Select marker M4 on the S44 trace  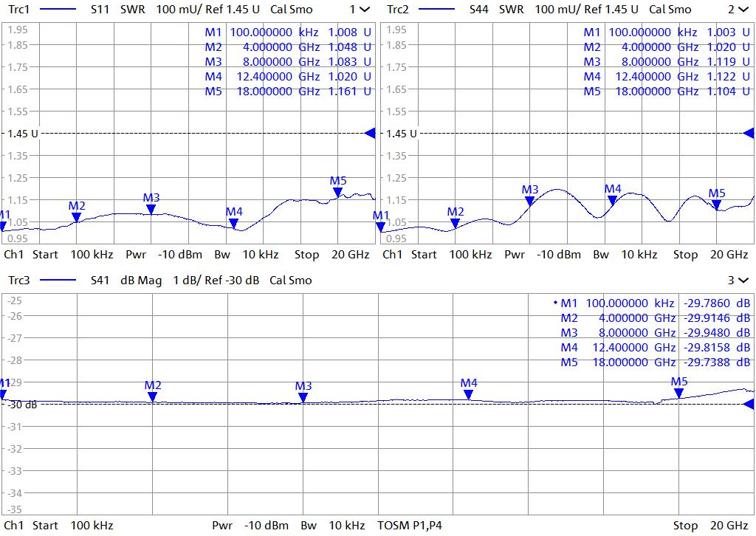tap(613, 199)
